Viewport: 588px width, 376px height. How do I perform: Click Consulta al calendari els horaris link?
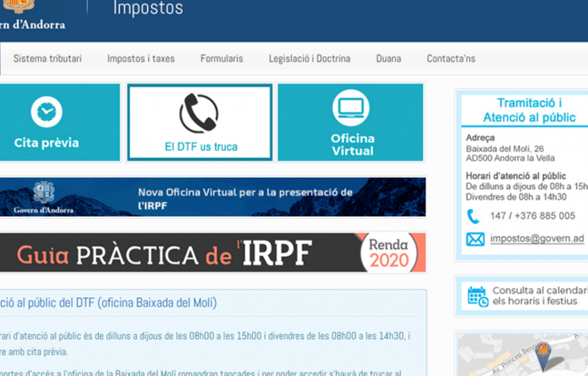539,296
